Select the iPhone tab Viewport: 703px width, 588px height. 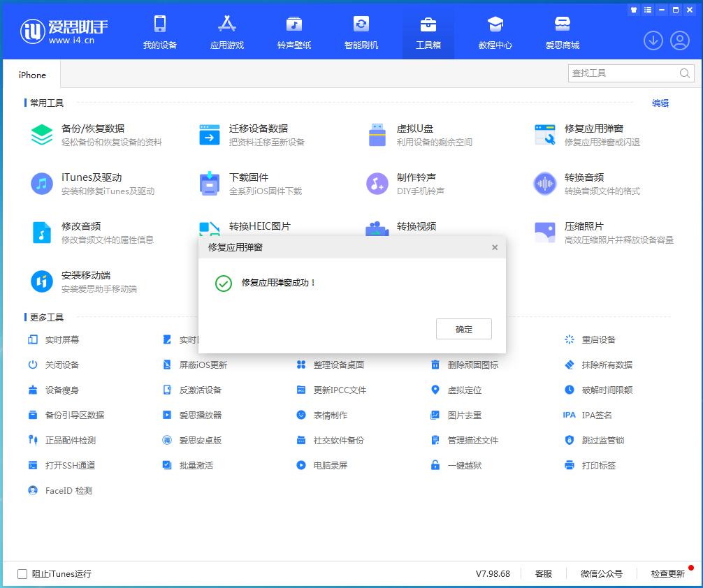pyautogui.click(x=32, y=74)
